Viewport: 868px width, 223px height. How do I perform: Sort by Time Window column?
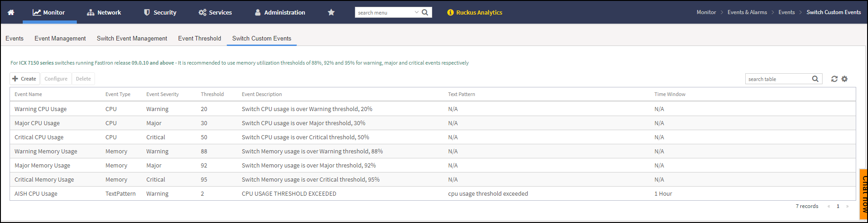[x=670, y=94]
